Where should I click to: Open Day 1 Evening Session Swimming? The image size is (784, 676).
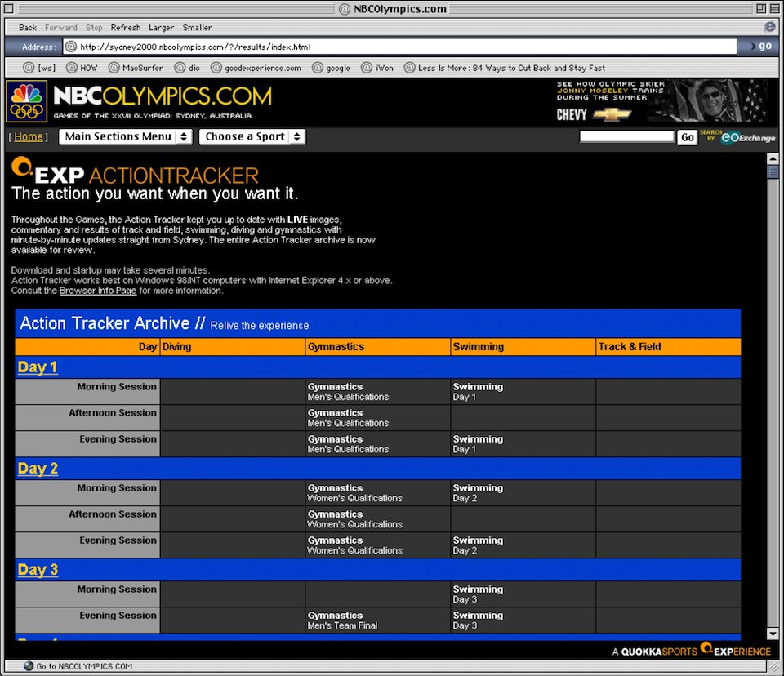(478, 444)
